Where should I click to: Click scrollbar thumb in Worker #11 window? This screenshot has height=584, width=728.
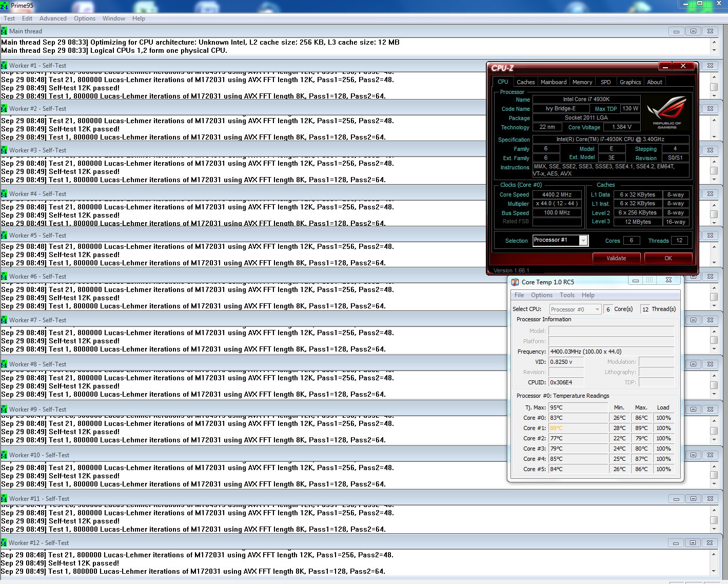coord(714,520)
